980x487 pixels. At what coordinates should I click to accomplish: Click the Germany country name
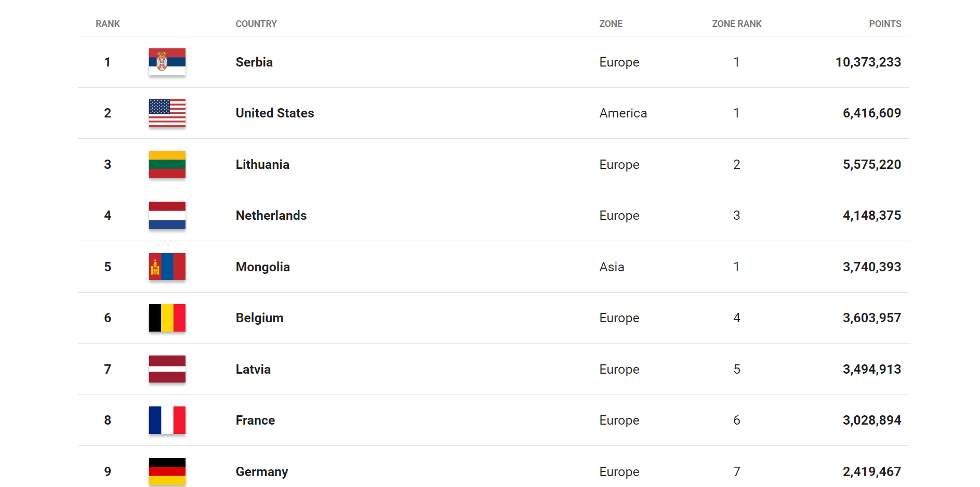pos(262,471)
